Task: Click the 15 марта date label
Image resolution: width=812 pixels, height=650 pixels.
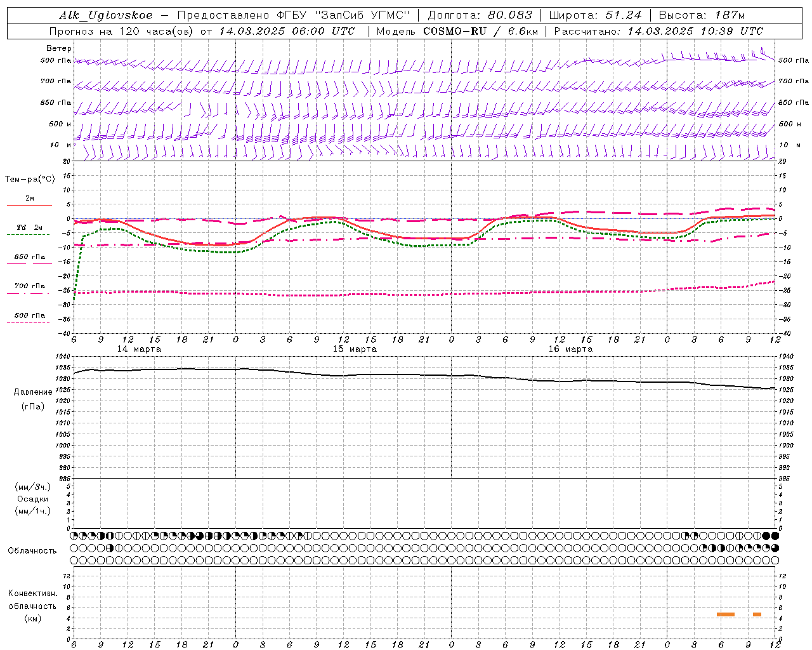Action: (355, 349)
